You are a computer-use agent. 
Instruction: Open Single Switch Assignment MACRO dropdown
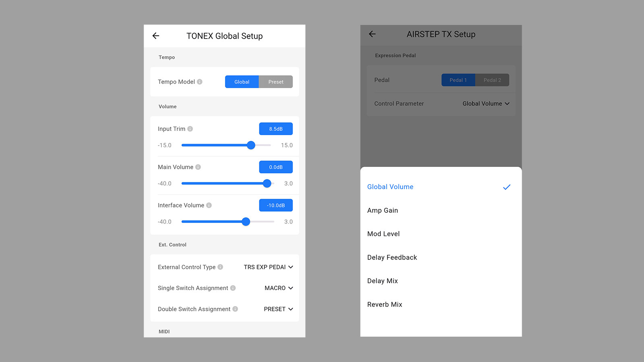tap(279, 288)
